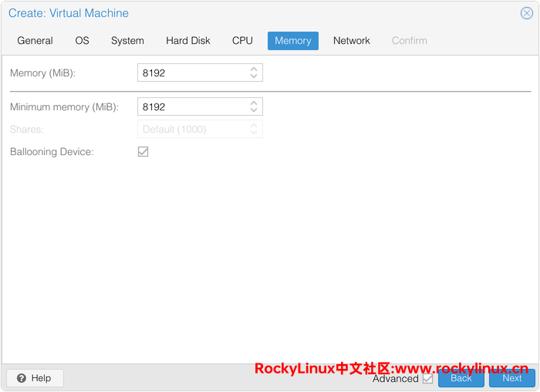The image size is (540, 392).
Task: Toggle the Advanced options checkbox
Action: click(x=428, y=378)
